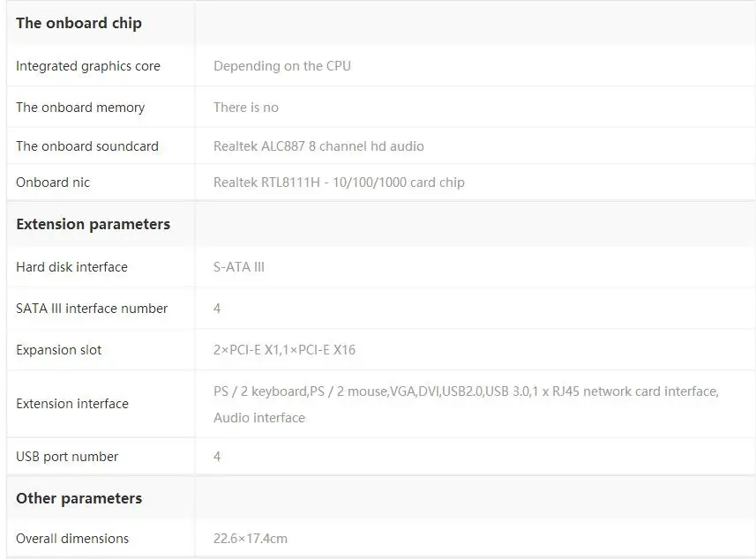756x559 pixels.
Task: Select the 'Onboard nic' label
Action: click(x=53, y=183)
